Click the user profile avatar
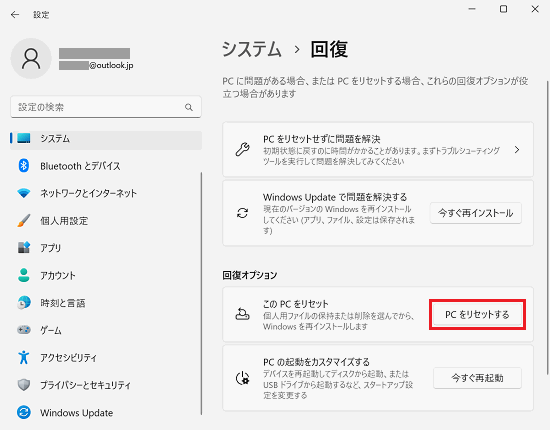The image size is (550, 430). coord(31,59)
